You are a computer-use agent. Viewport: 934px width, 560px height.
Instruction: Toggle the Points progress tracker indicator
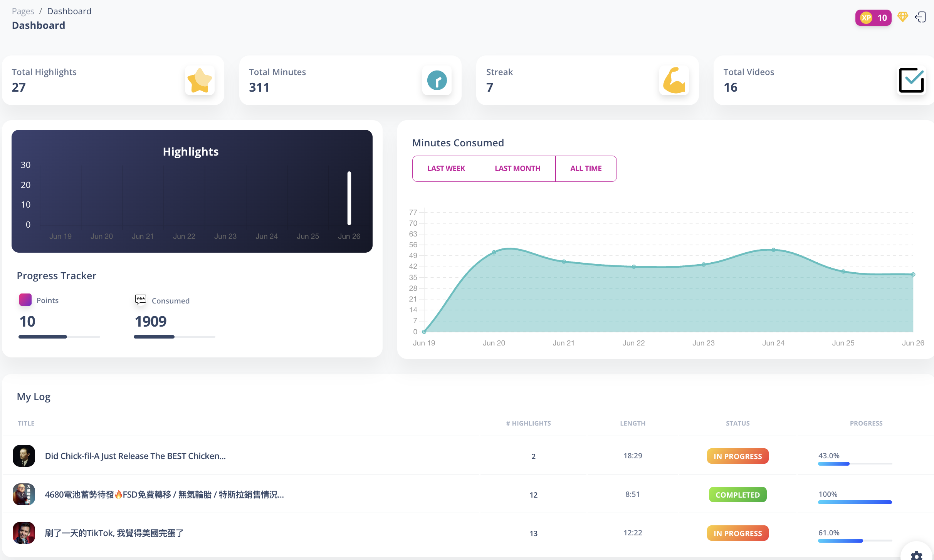[x=25, y=301]
